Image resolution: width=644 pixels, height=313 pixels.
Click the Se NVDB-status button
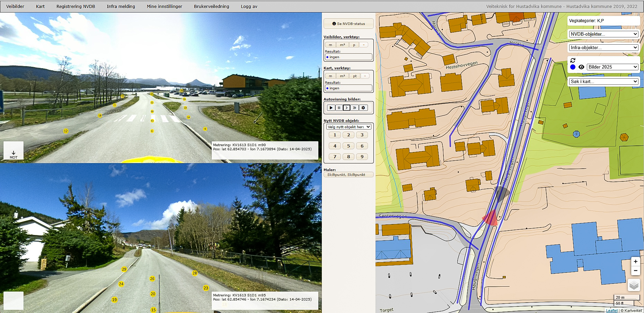click(349, 24)
